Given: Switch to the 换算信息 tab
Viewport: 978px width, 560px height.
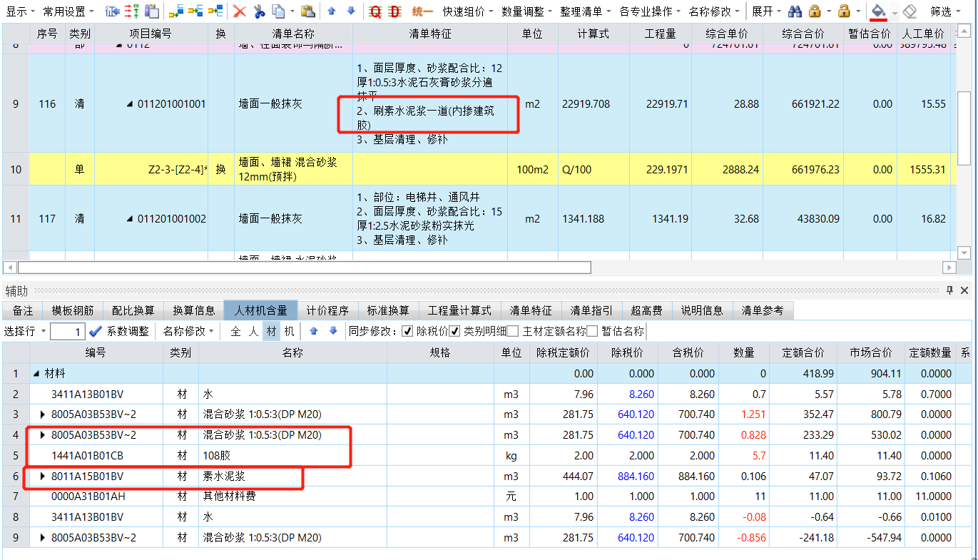Looking at the screenshot, I should click(194, 310).
